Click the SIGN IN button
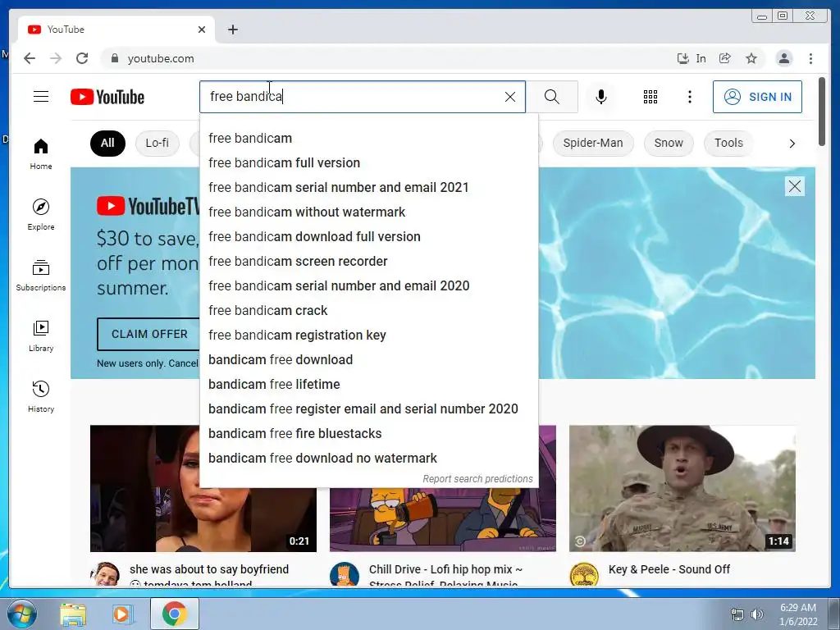840x630 pixels. coord(757,97)
